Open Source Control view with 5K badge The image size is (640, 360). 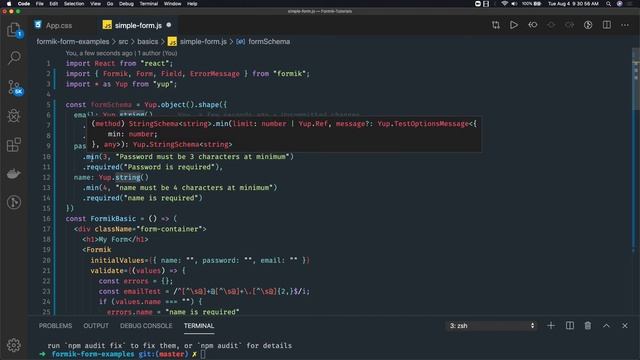[15, 87]
